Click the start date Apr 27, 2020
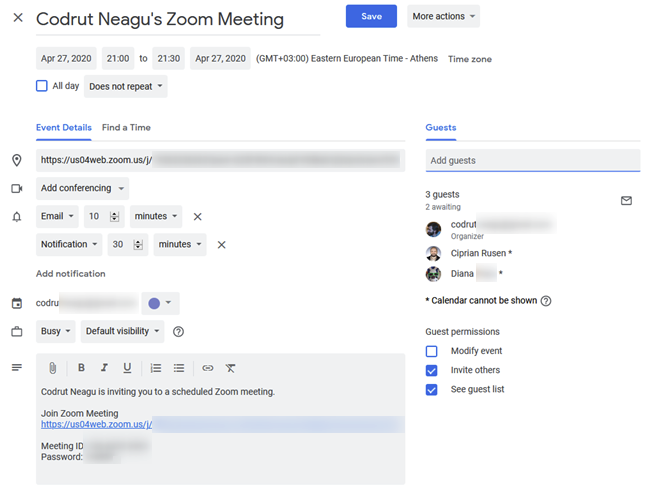The width and height of the screenshot is (648, 493). click(x=66, y=58)
